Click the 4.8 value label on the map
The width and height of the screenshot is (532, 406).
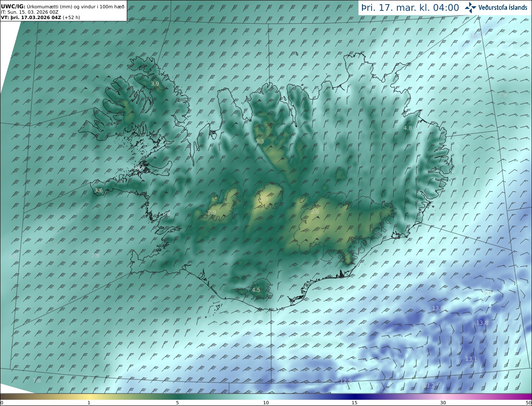pos(408,128)
